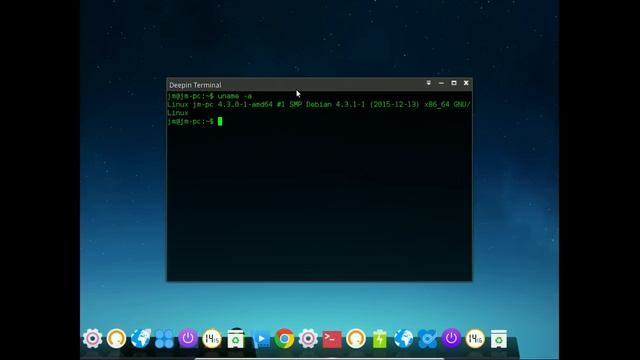Click the "x86_64" text in terminal output
This screenshot has height=360, width=640.
click(437, 104)
